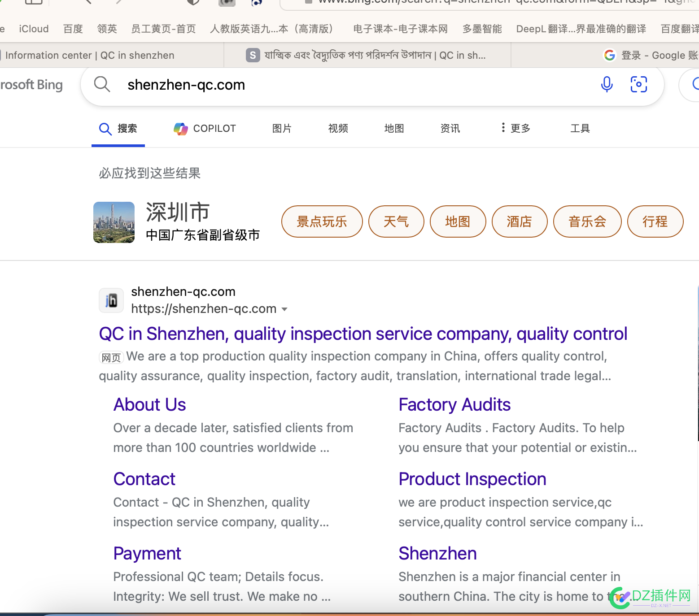Viewport: 699px width, 616px height.
Task: Click the 中国广东省副省级市 subtitle text
Action: pos(203,235)
